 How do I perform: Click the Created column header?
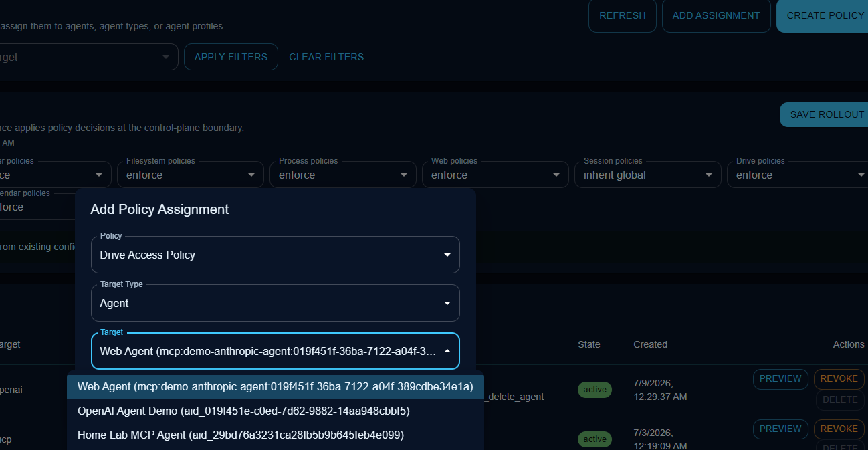coord(650,344)
